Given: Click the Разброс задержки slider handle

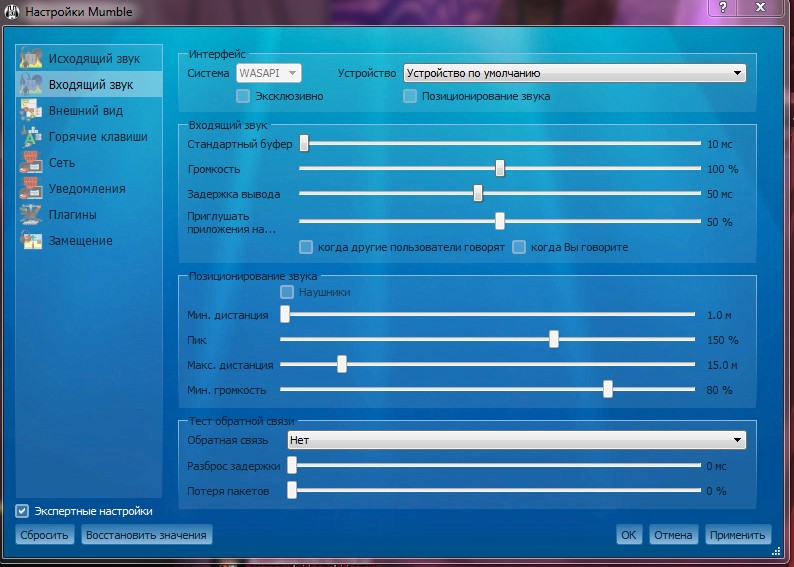Looking at the screenshot, I should click(x=292, y=465).
